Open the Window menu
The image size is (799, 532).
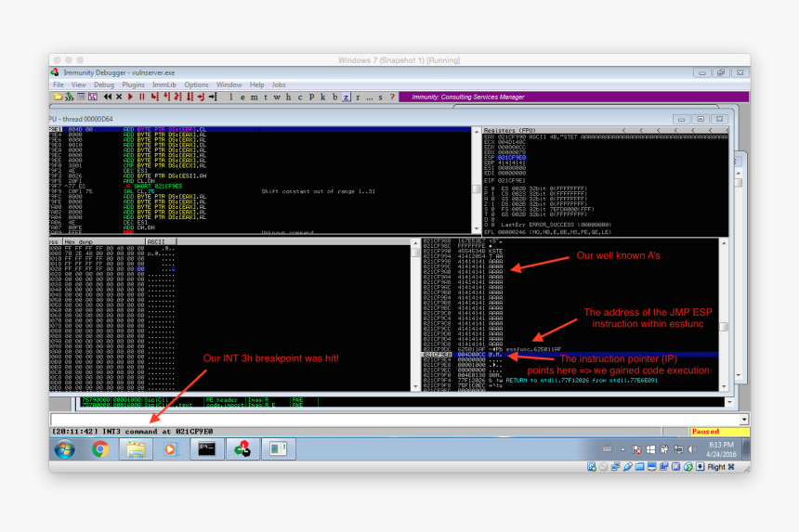229,84
